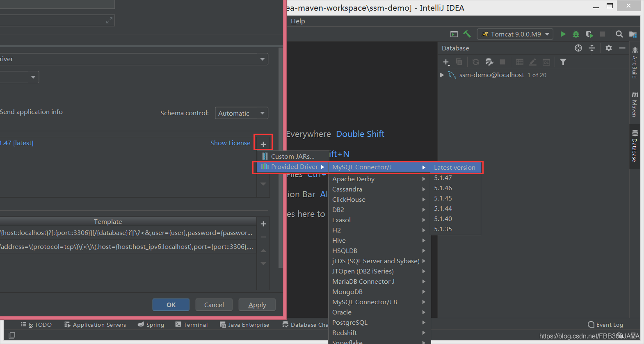Collapse all in Database panel
This screenshot has width=644, height=344.
(x=592, y=48)
